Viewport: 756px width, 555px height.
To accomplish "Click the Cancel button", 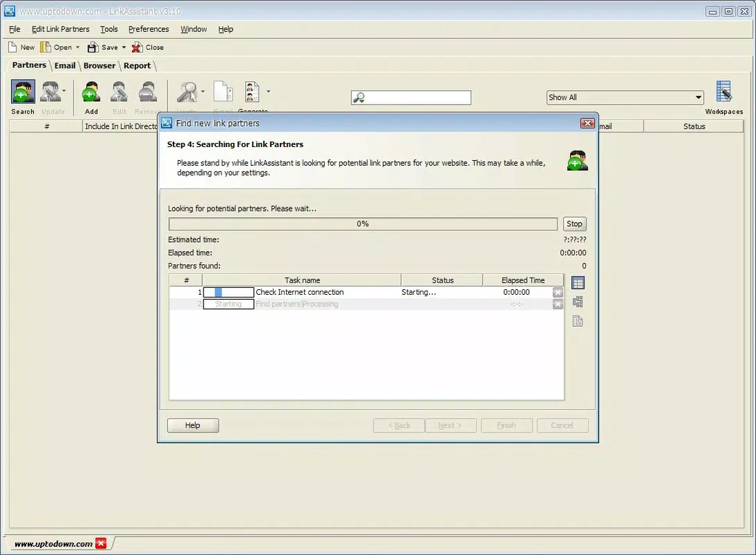I will point(562,425).
